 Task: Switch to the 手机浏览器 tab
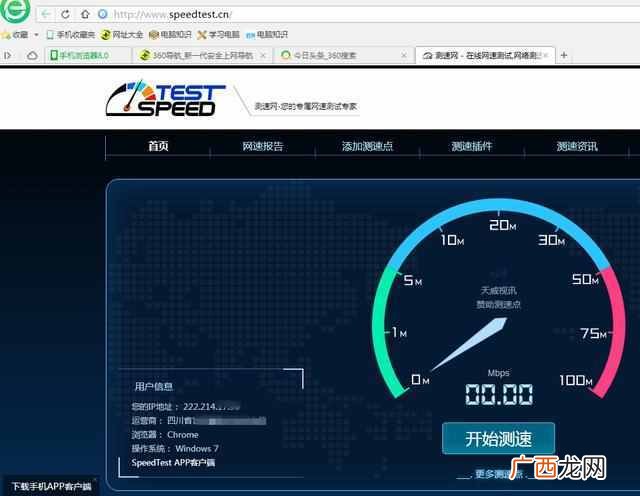pyautogui.click(x=88, y=55)
